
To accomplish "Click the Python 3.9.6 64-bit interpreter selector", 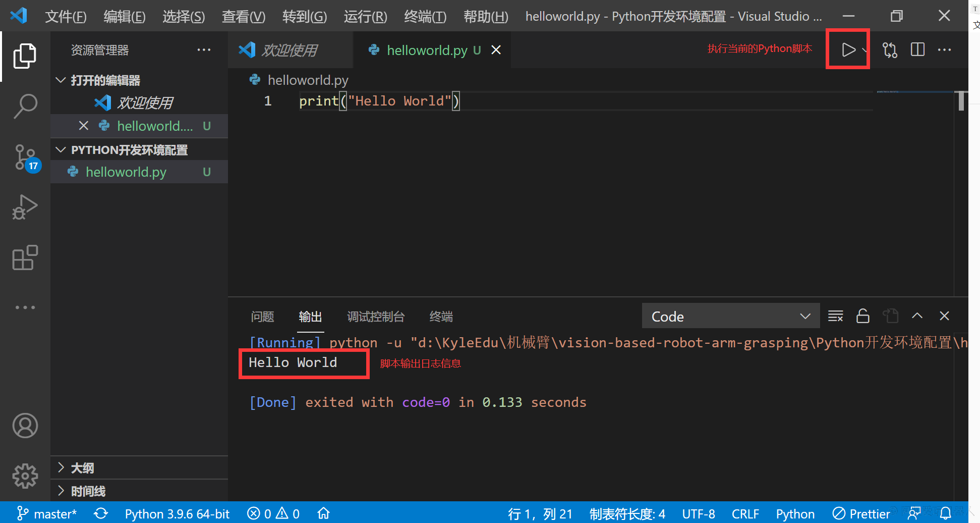I will pyautogui.click(x=177, y=514).
